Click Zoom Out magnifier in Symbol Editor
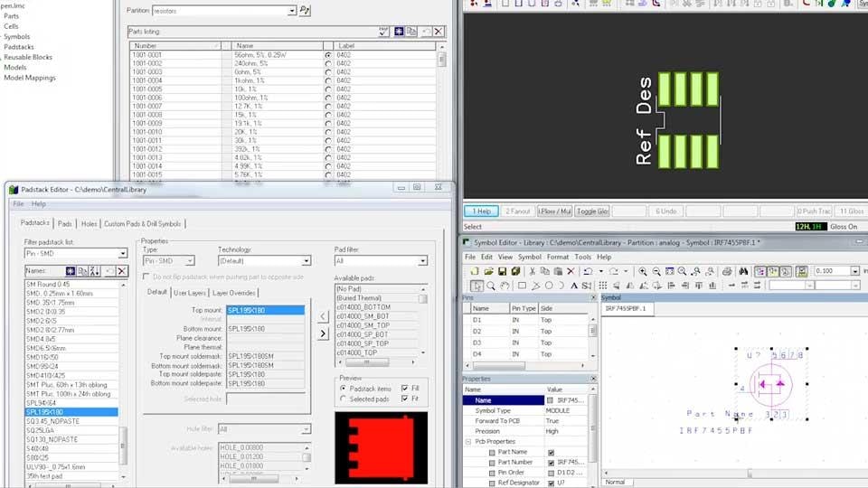The width and height of the screenshot is (868, 488). click(656, 271)
